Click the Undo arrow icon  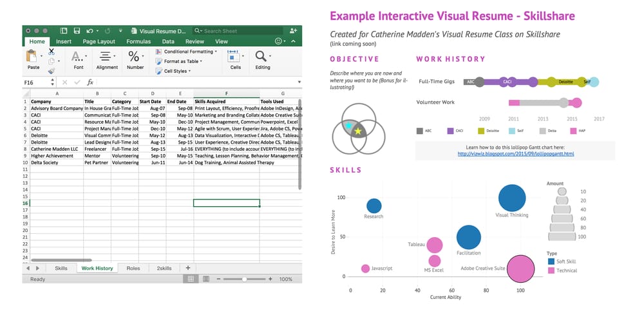[x=90, y=31]
